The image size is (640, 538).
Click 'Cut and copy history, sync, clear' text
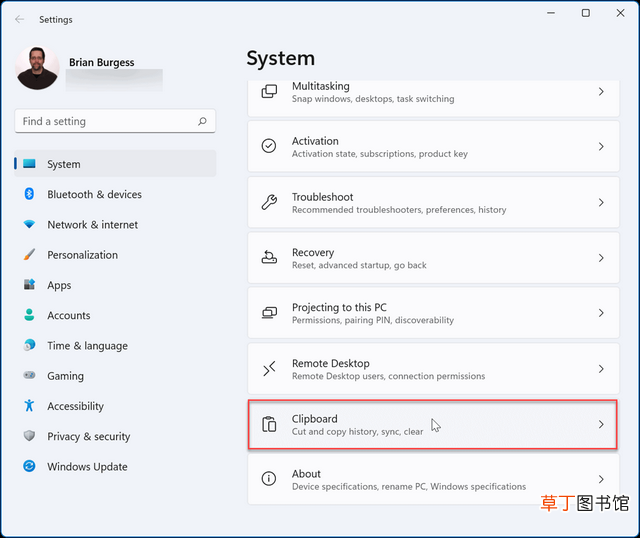tap(357, 431)
